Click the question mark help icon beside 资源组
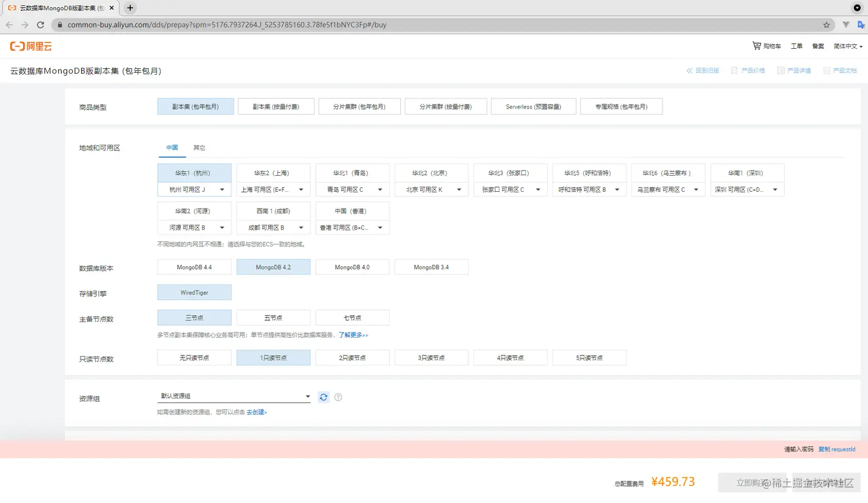The image size is (868, 503). [x=338, y=397]
